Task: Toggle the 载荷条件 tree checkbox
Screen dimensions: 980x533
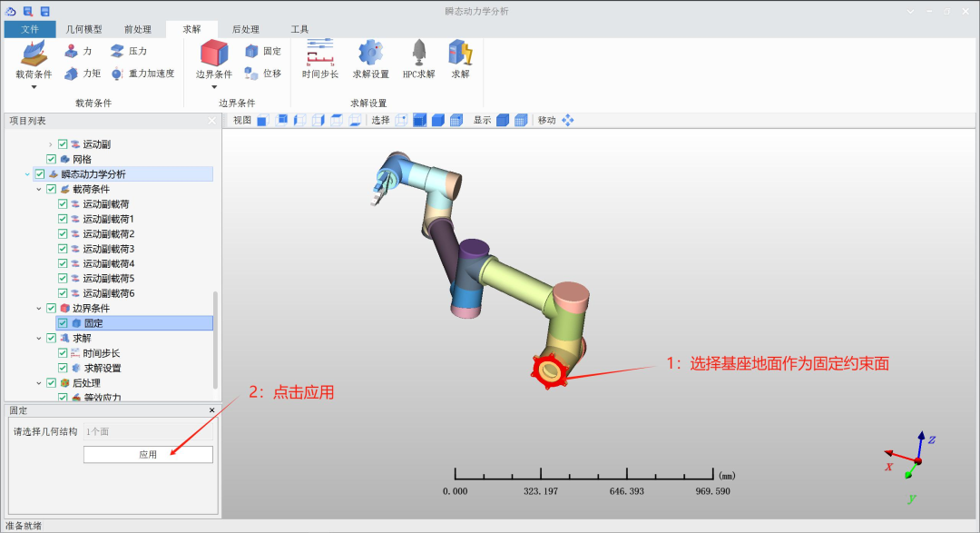Action: coord(51,189)
